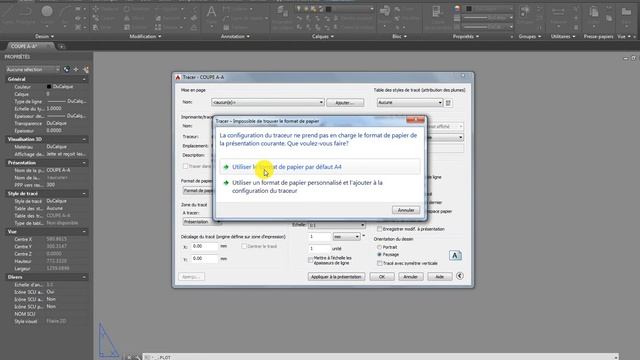The image size is (640, 360).
Task: Click OK in the Tracer dialog
Action: click(382, 277)
